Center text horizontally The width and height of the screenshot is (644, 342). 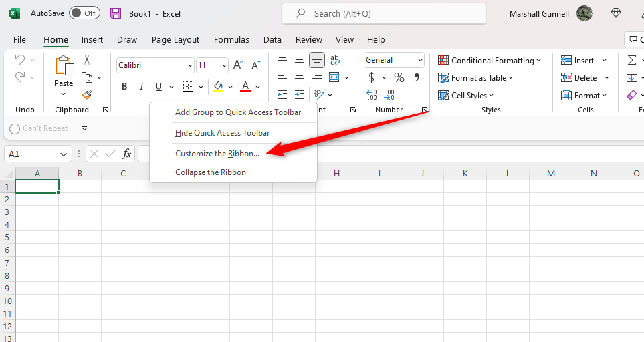click(300, 77)
